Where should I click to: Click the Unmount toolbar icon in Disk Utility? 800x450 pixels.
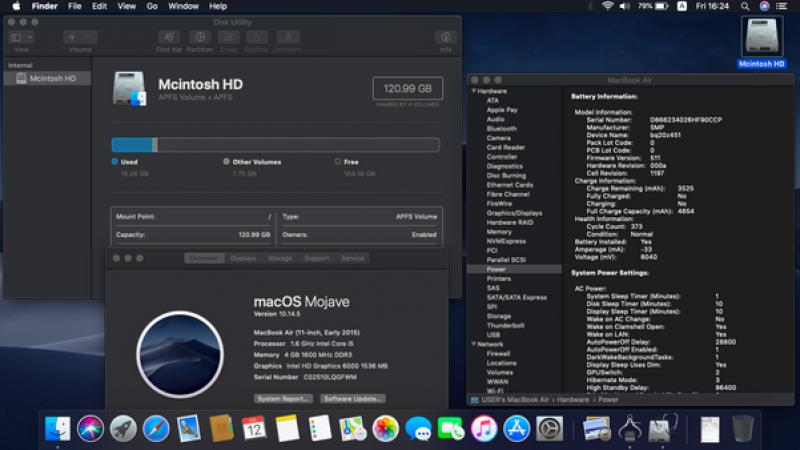tap(288, 37)
